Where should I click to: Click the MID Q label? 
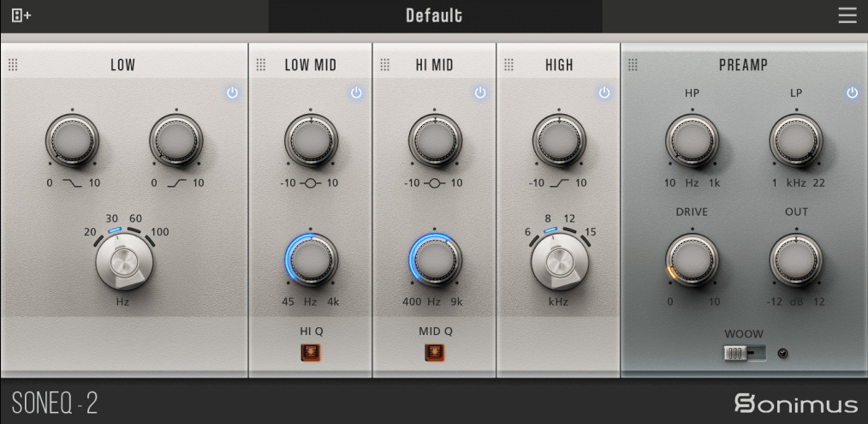(435, 331)
